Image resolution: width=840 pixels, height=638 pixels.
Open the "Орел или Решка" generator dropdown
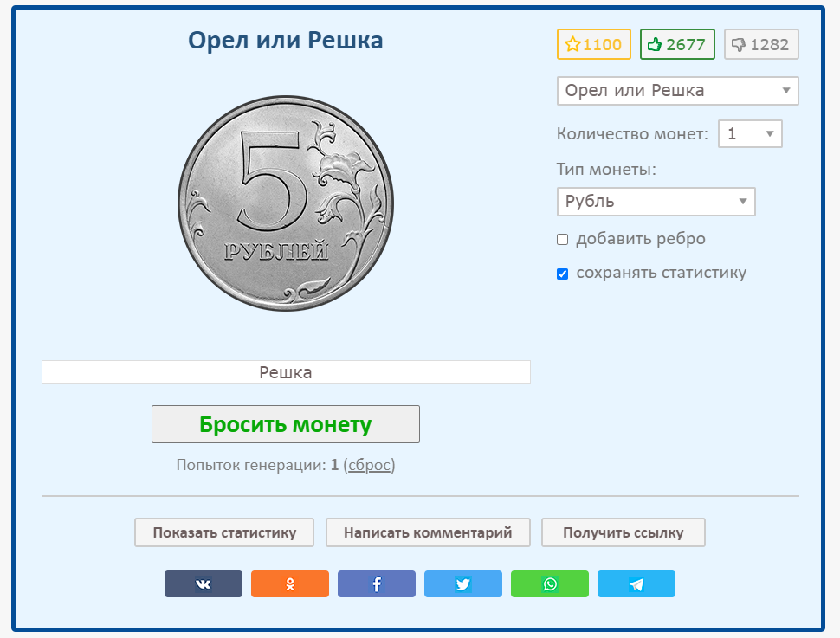[x=677, y=91]
